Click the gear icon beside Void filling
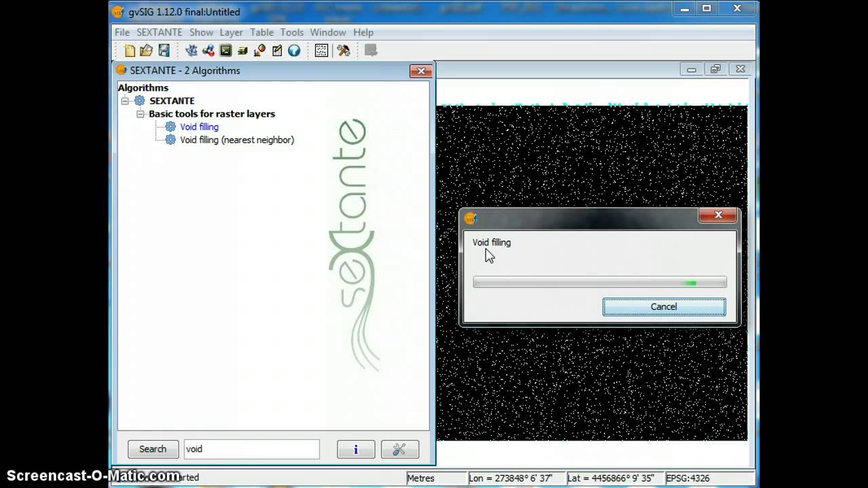 click(x=170, y=127)
